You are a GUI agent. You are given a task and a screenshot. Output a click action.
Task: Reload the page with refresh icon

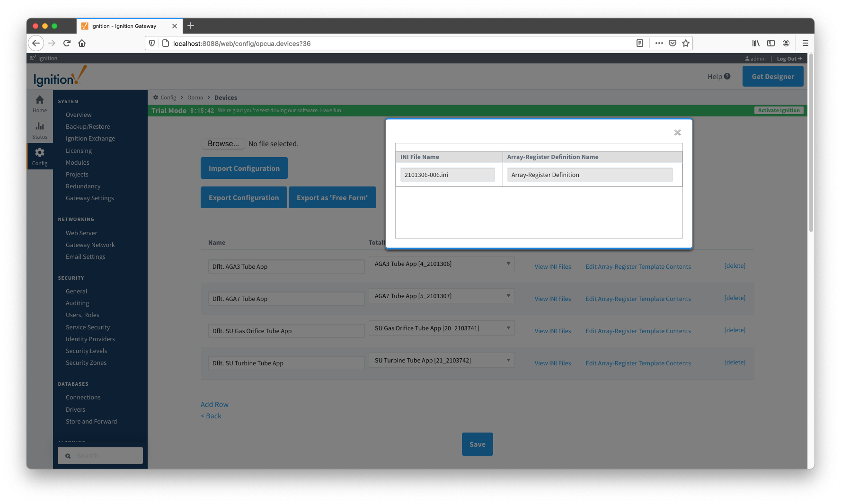click(x=67, y=43)
